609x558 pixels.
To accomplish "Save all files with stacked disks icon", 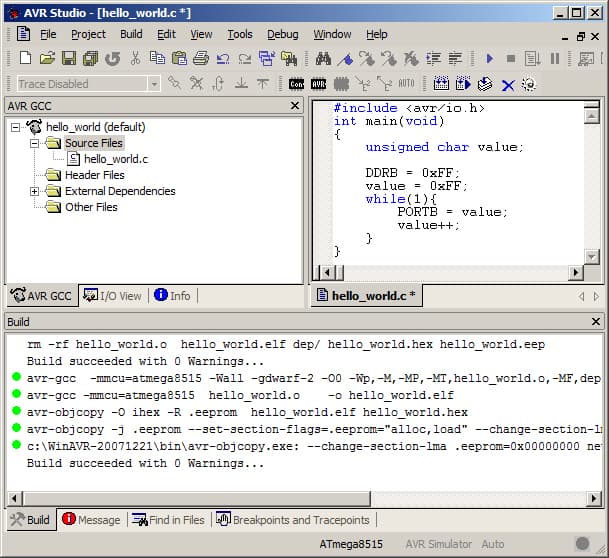I will [90, 58].
